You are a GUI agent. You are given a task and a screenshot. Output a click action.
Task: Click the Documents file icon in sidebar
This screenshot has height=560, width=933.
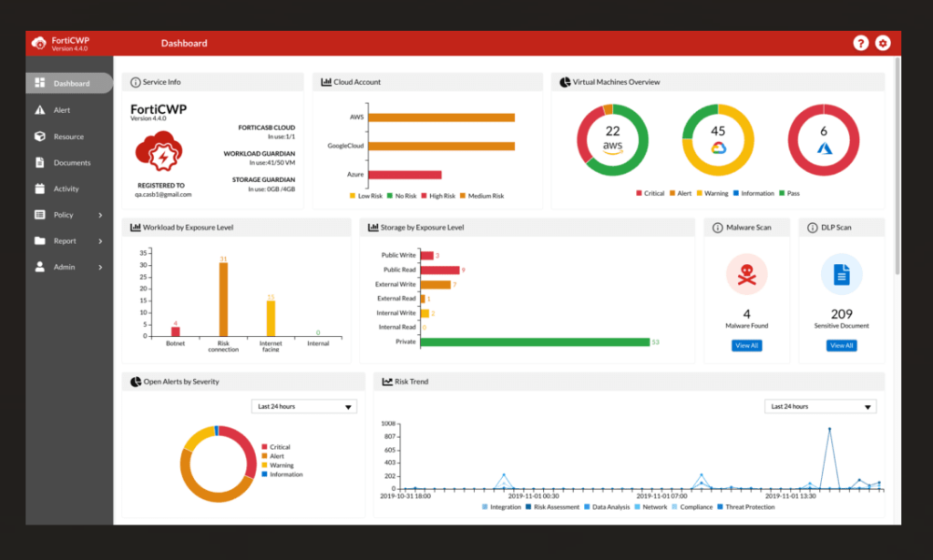click(x=40, y=162)
